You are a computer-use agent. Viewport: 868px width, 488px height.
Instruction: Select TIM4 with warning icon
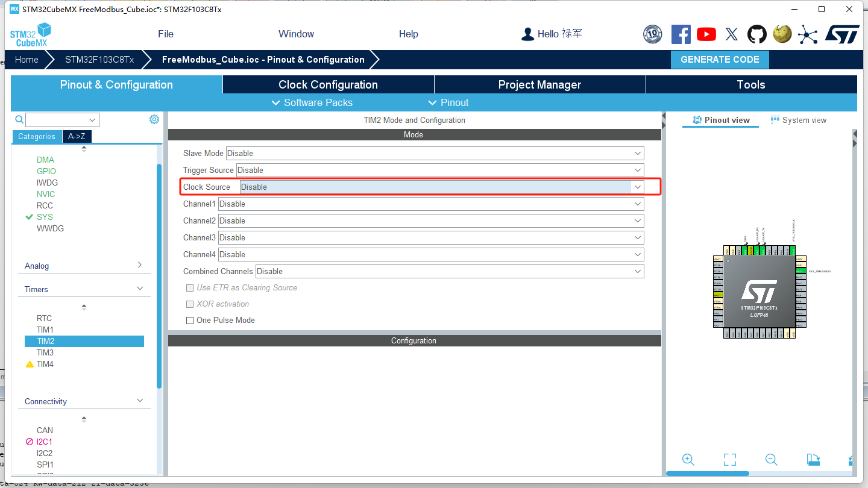(45, 364)
